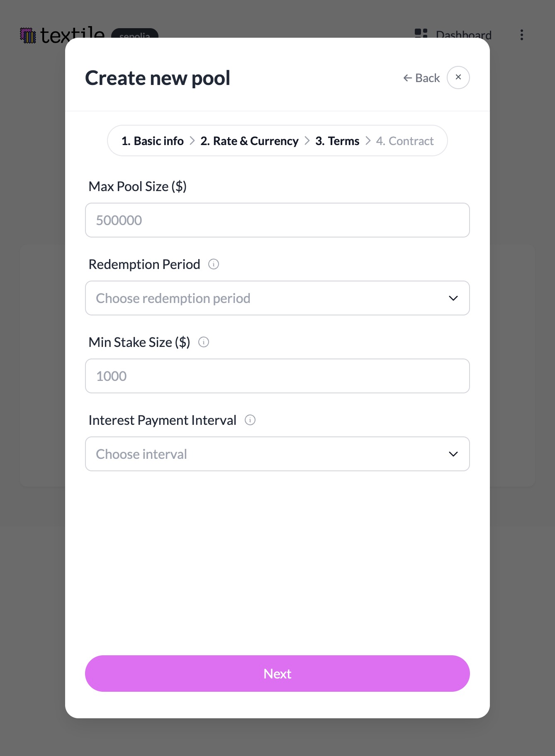The width and height of the screenshot is (555, 756).
Task: Open the Choose interval dropdown
Action: [x=277, y=454]
